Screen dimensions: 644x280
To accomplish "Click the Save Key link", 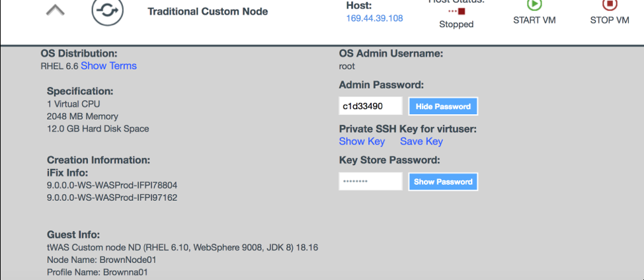I will [x=421, y=141].
